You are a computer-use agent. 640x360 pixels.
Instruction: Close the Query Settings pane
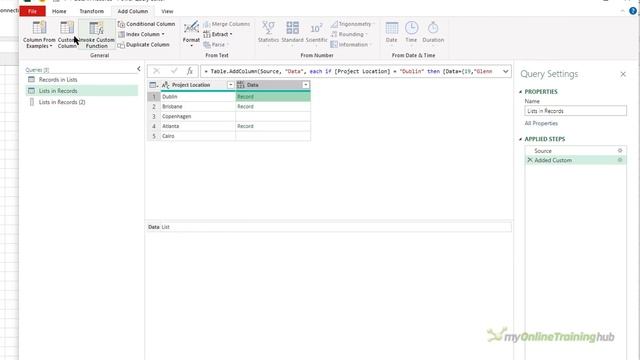[623, 74]
